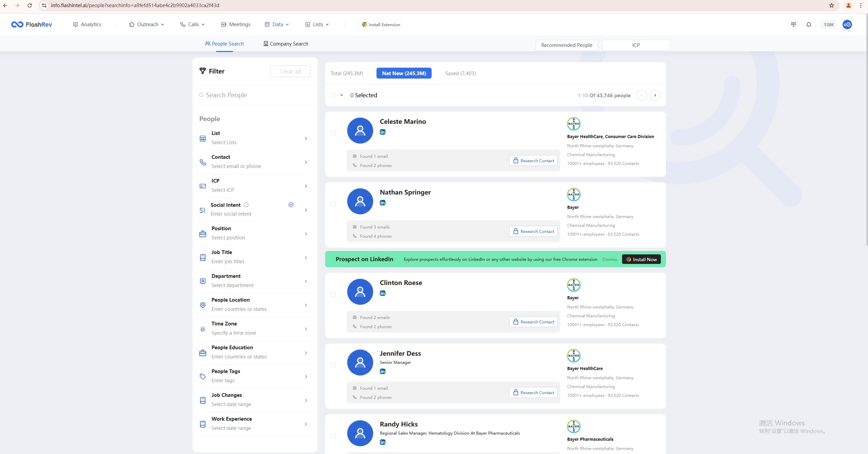The width and height of the screenshot is (868, 454).
Task: Expand the Contact filter
Action: coord(255,162)
